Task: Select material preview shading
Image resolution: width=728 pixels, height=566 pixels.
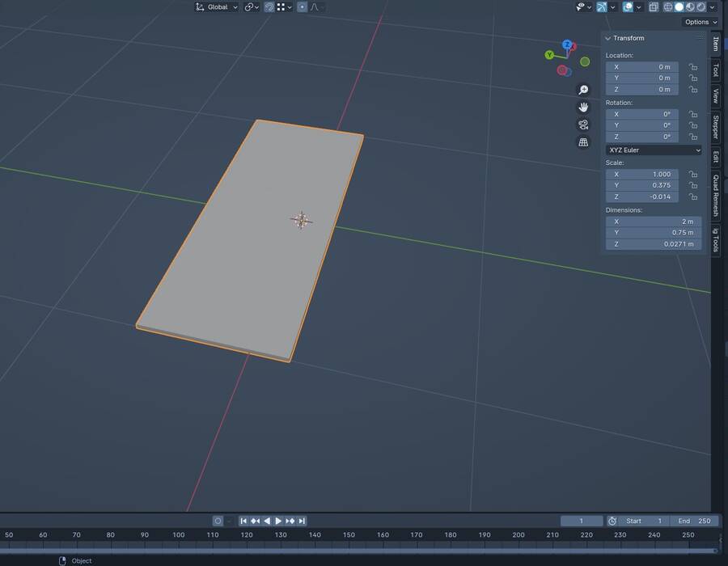Action: (x=691, y=7)
